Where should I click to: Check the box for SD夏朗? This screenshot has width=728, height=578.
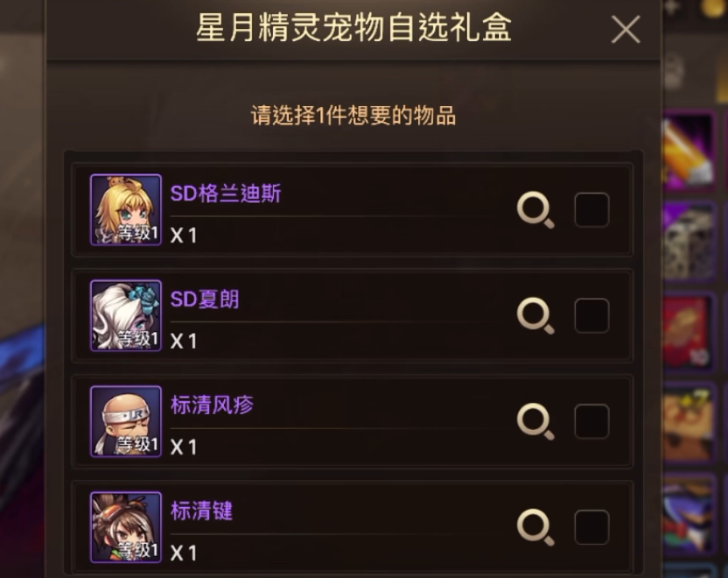pyautogui.click(x=592, y=315)
